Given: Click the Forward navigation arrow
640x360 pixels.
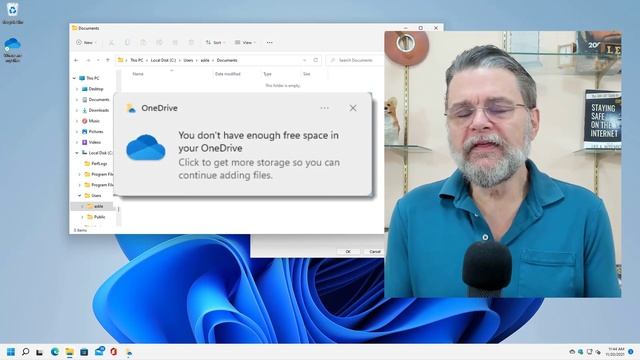Looking at the screenshot, I should 88,60.
